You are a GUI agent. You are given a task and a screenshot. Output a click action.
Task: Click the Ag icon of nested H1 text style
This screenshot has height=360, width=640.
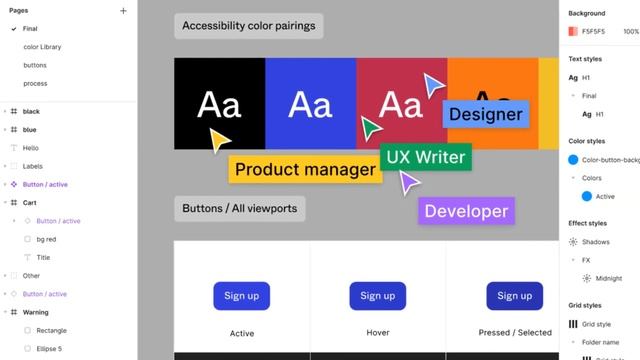pyautogui.click(x=587, y=114)
